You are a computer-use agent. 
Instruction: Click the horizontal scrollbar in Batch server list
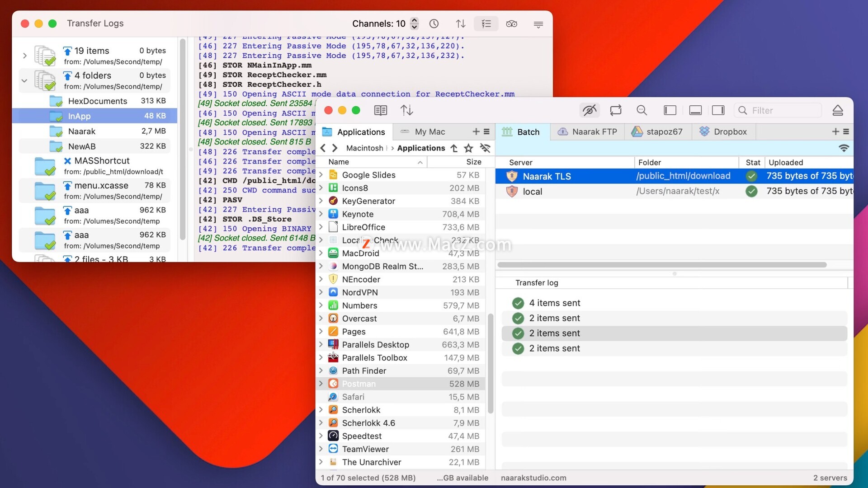point(662,265)
